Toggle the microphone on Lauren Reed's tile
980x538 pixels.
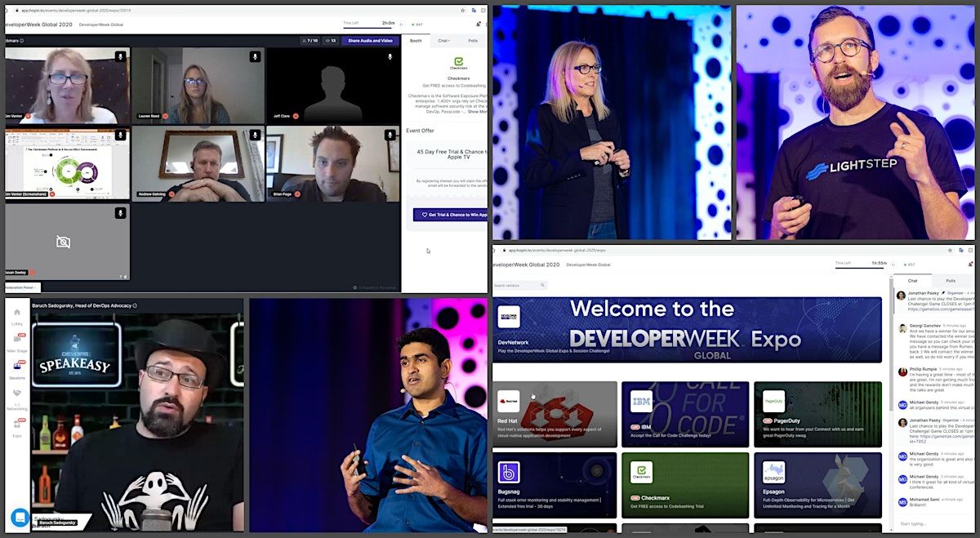coord(255,56)
